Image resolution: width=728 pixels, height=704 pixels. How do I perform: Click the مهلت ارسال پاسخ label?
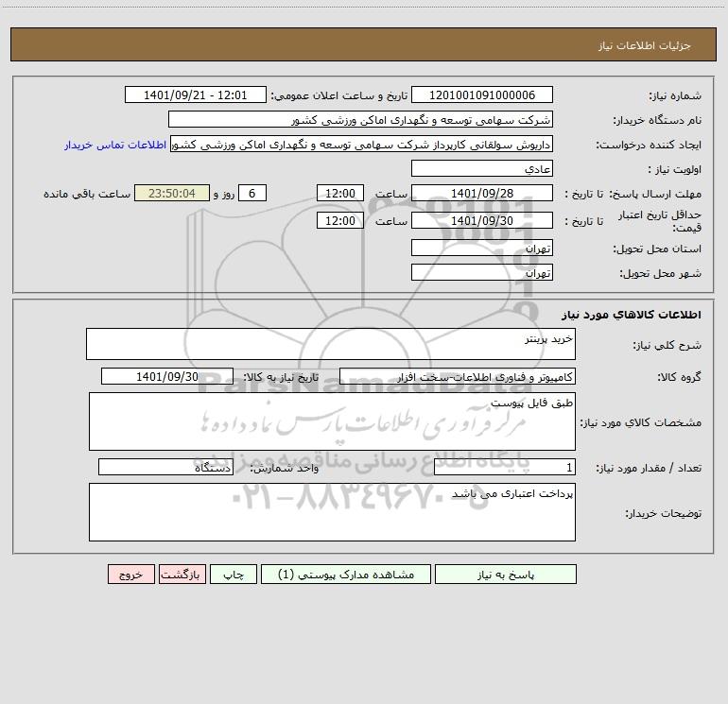tap(654, 194)
